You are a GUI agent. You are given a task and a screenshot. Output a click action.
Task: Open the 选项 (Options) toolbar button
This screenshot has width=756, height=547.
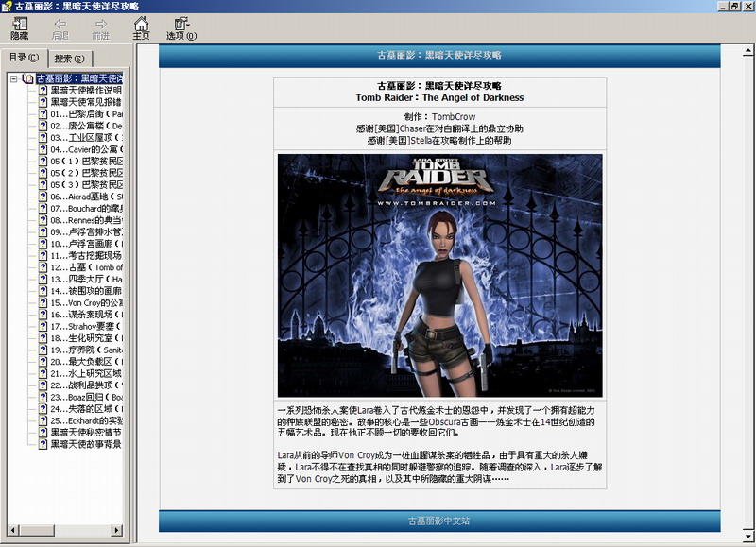click(181, 28)
